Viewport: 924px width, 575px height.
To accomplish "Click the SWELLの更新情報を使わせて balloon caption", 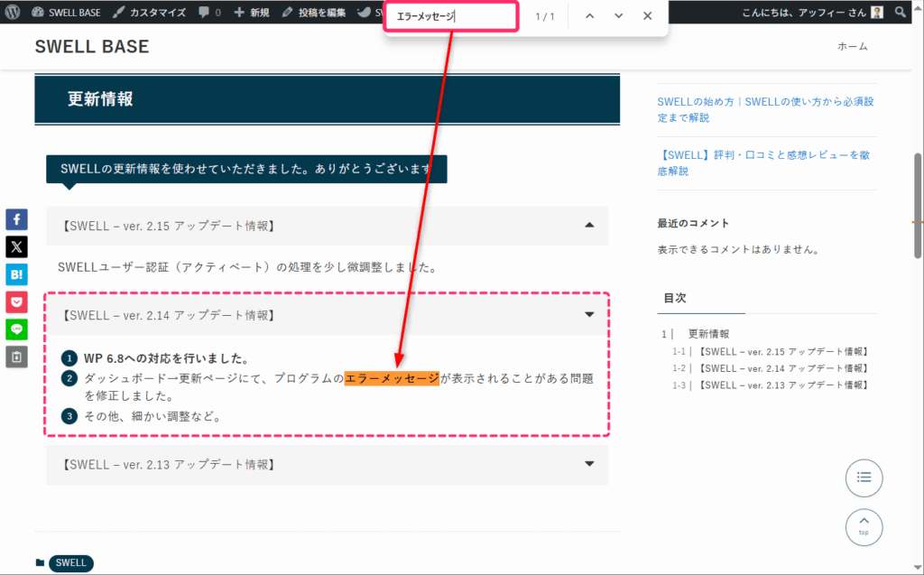I will coord(246,170).
